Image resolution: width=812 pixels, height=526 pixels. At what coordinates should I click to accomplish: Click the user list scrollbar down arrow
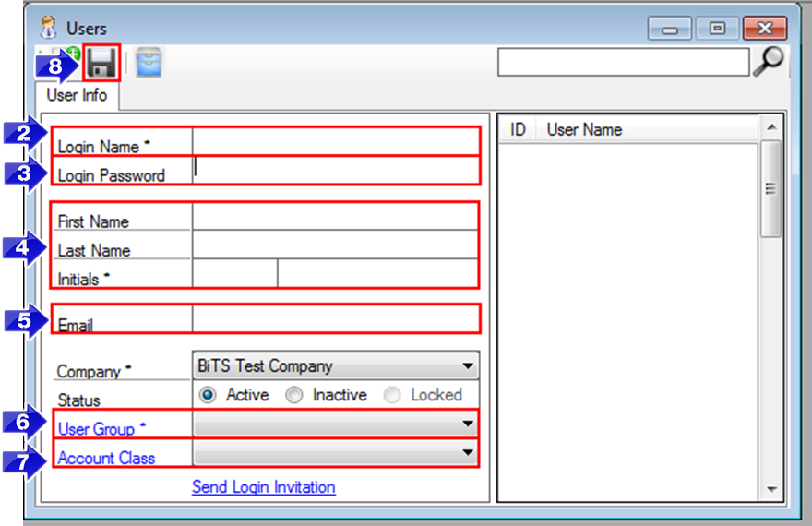[771, 489]
